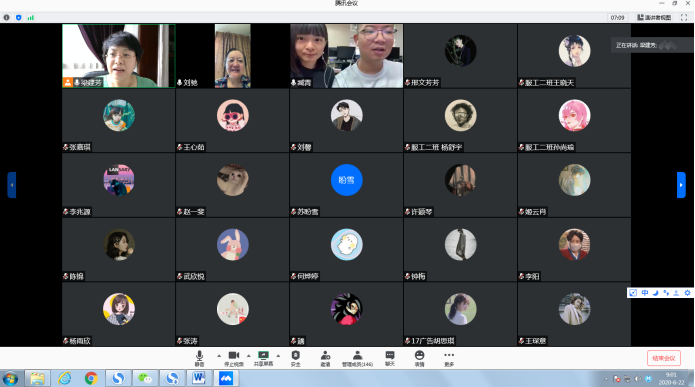Check network signal bars indicator
This screenshot has width=695, height=387.
(x=31, y=17)
